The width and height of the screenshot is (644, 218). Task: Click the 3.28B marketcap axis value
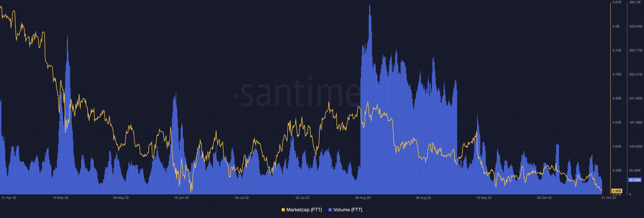point(617,170)
